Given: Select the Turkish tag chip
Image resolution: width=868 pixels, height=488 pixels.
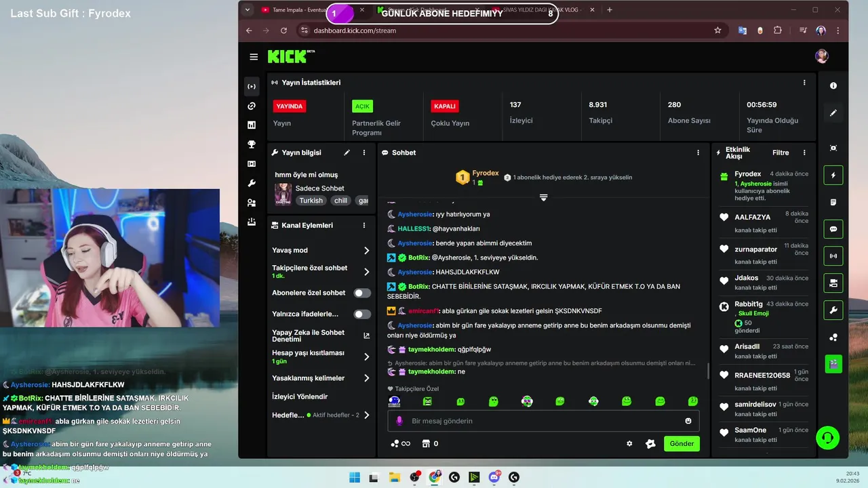Looking at the screenshot, I should pyautogui.click(x=311, y=201).
